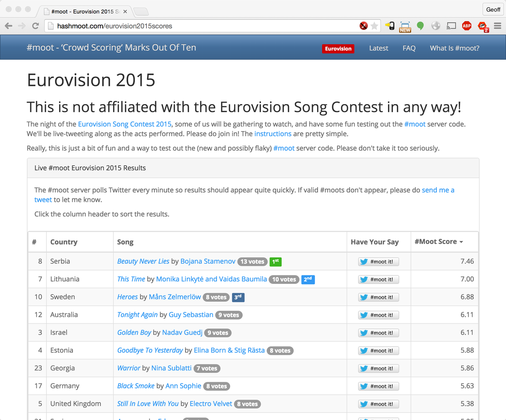Close the #moot Eurovision 2015 tab
This screenshot has height=420, width=506.
(x=125, y=11)
